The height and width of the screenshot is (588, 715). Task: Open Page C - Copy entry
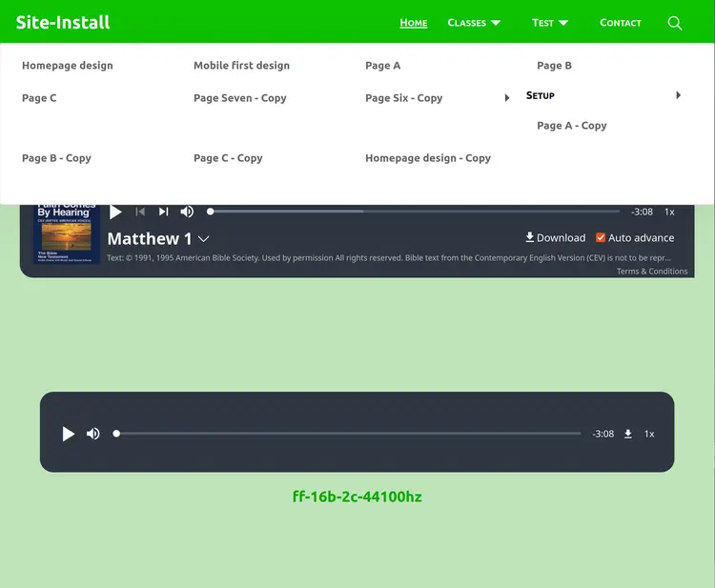228,158
